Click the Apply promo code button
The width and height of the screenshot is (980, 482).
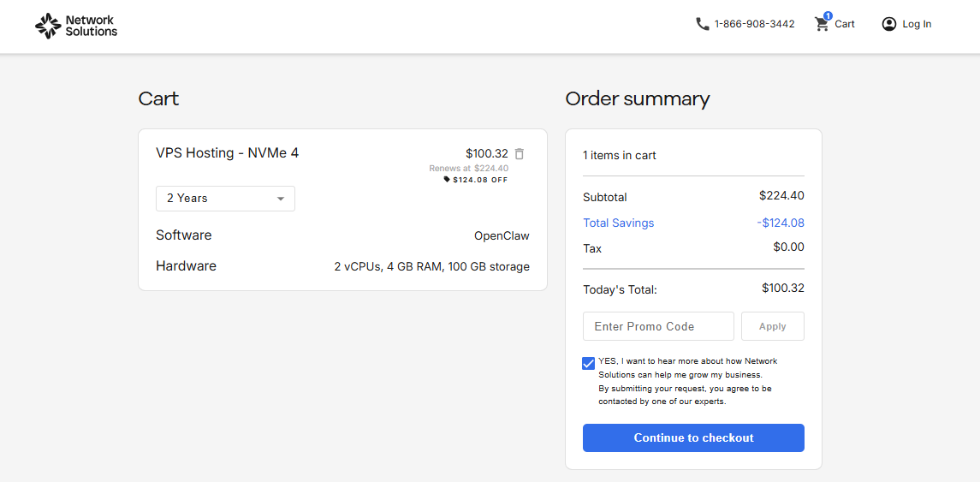[x=773, y=326]
